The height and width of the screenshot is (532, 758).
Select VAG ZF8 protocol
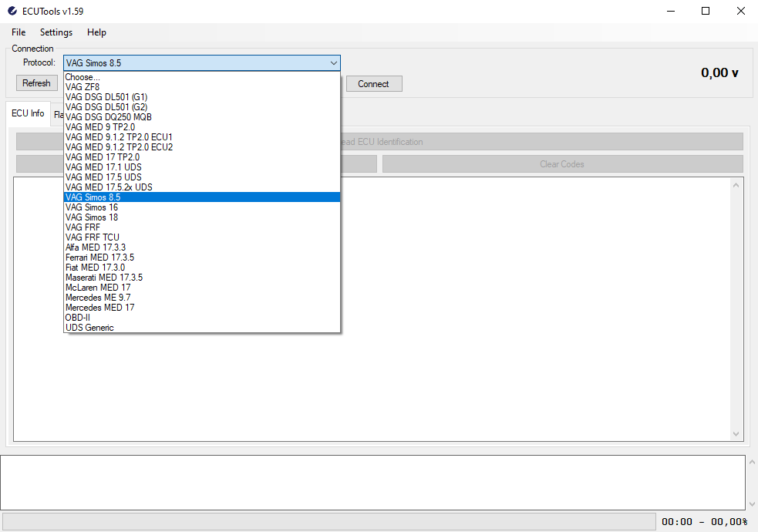tap(202, 87)
